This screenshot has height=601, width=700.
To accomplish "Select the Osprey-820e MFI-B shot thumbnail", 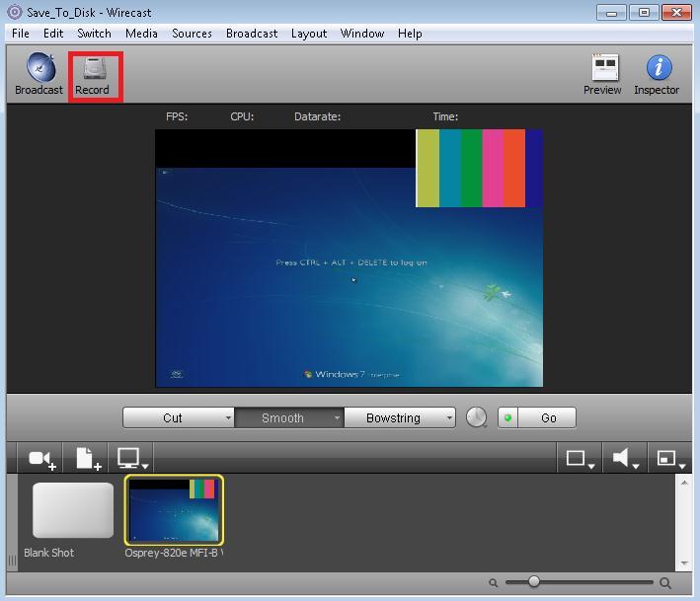I will [x=174, y=510].
